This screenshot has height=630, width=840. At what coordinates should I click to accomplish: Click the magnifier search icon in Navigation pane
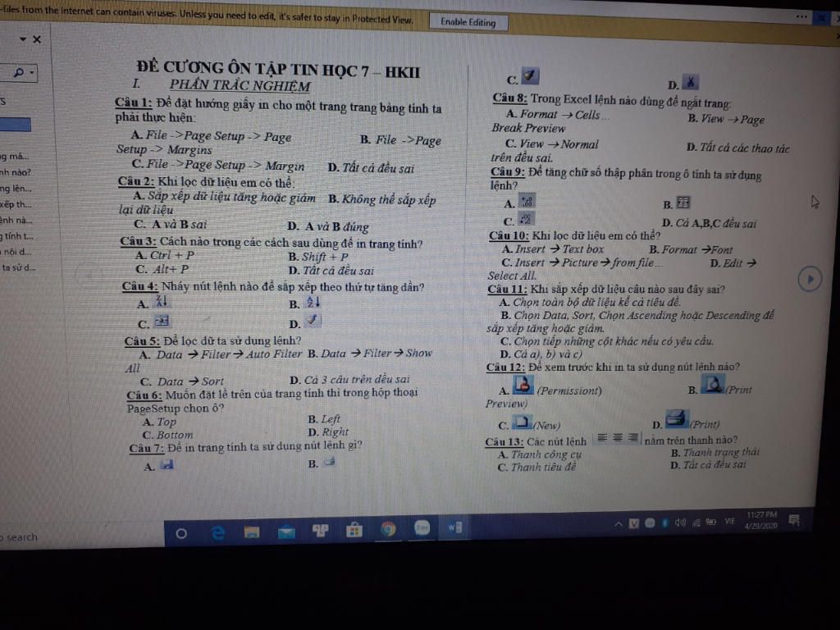click(19, 72)
